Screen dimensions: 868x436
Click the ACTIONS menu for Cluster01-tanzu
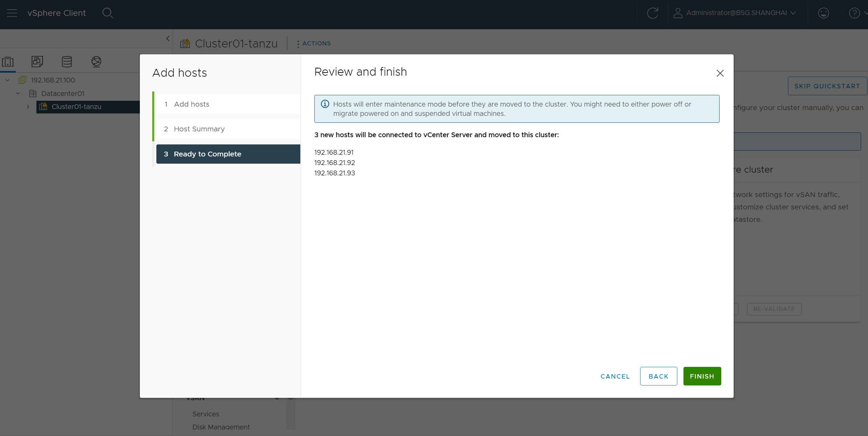click(x=313, y=43)
